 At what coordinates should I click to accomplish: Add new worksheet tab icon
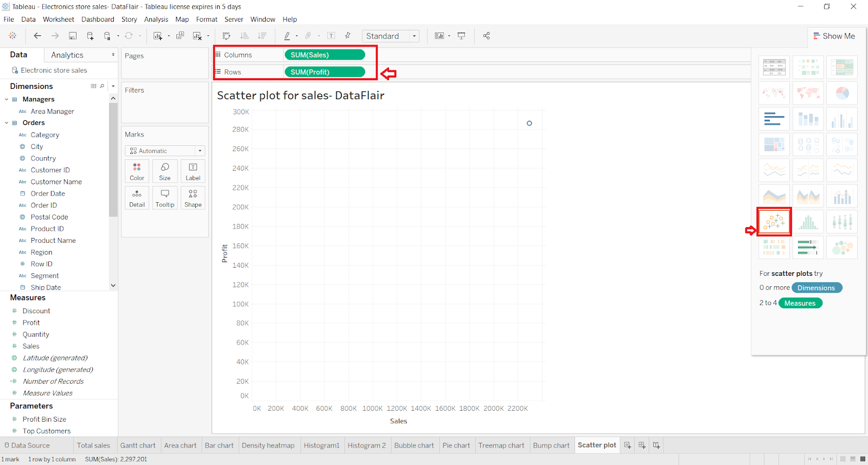[628, 445]
